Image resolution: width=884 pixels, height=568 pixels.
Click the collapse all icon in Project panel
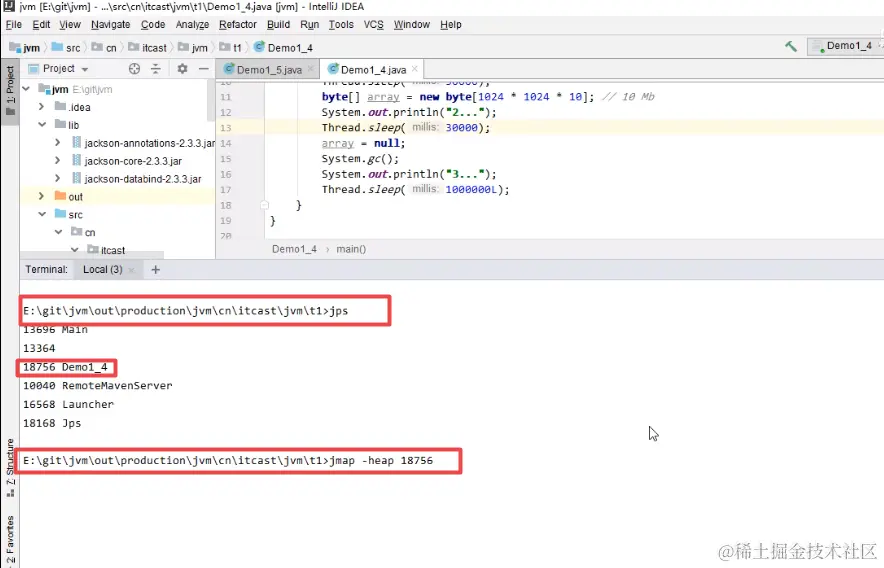click(156, 69)
